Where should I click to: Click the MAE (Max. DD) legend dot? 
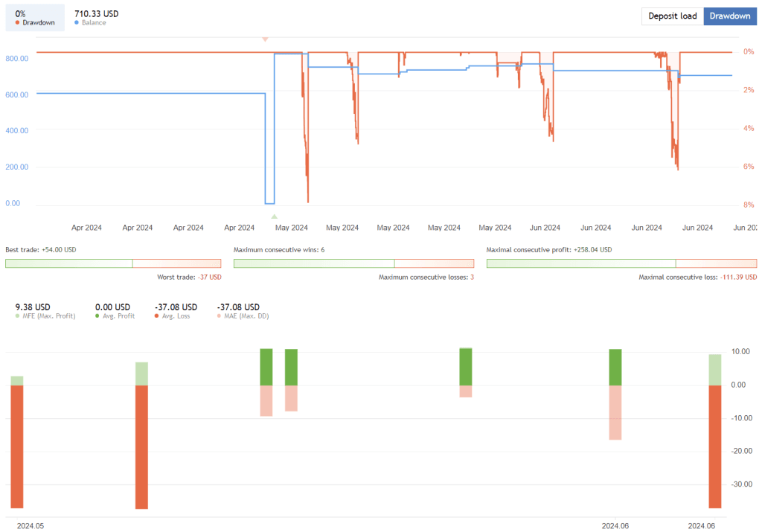[x=219, y=315]
